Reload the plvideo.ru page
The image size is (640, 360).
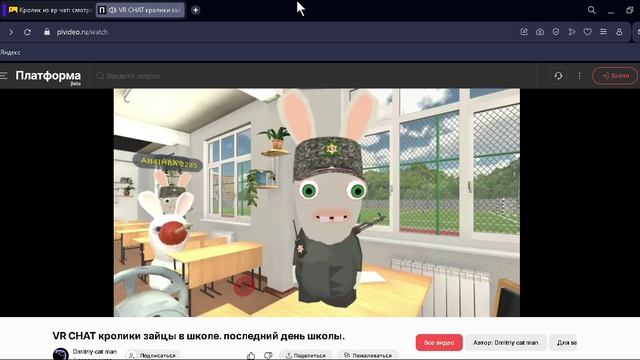point(27,32)
